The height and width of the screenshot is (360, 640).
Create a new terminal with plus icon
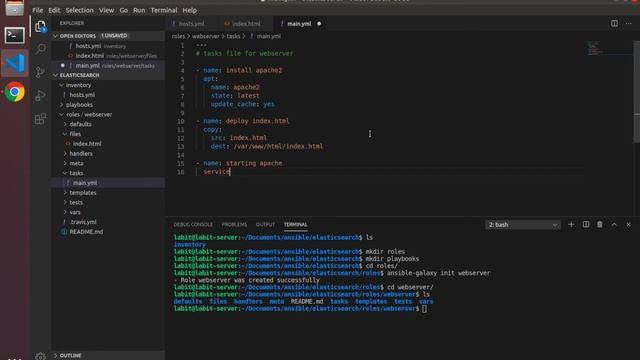[x=571, y=224]
